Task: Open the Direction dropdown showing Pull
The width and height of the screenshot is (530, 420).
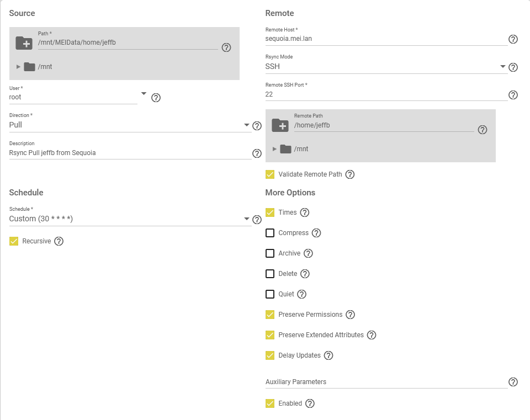Action: tap(130, 125)
